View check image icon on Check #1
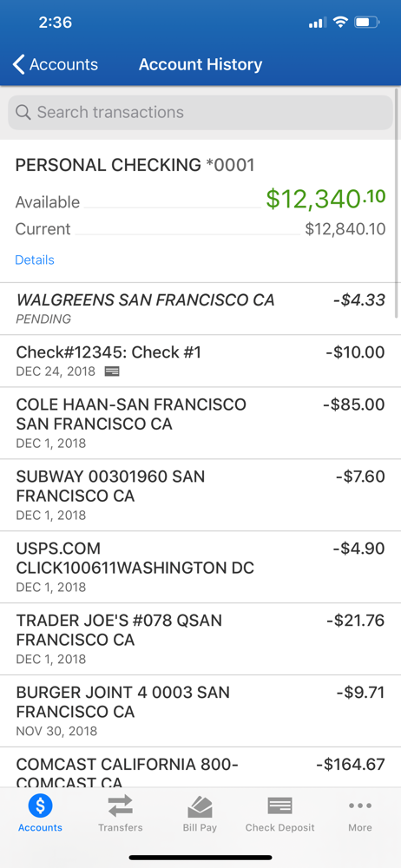Viewport: 401px width, 868px height. click(x=112, y=372)
